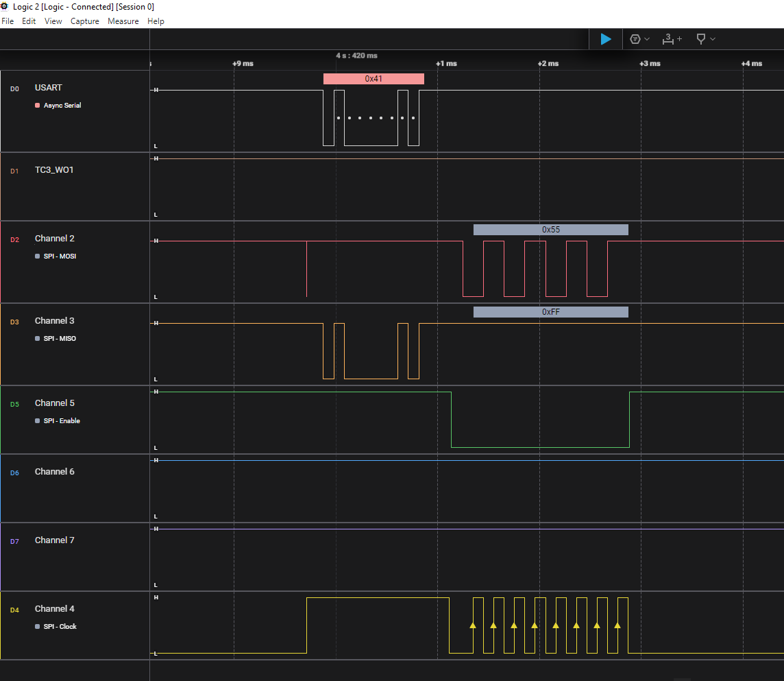
Task: Select the Channel 2 name label
Action: click(x=55, y=238)
